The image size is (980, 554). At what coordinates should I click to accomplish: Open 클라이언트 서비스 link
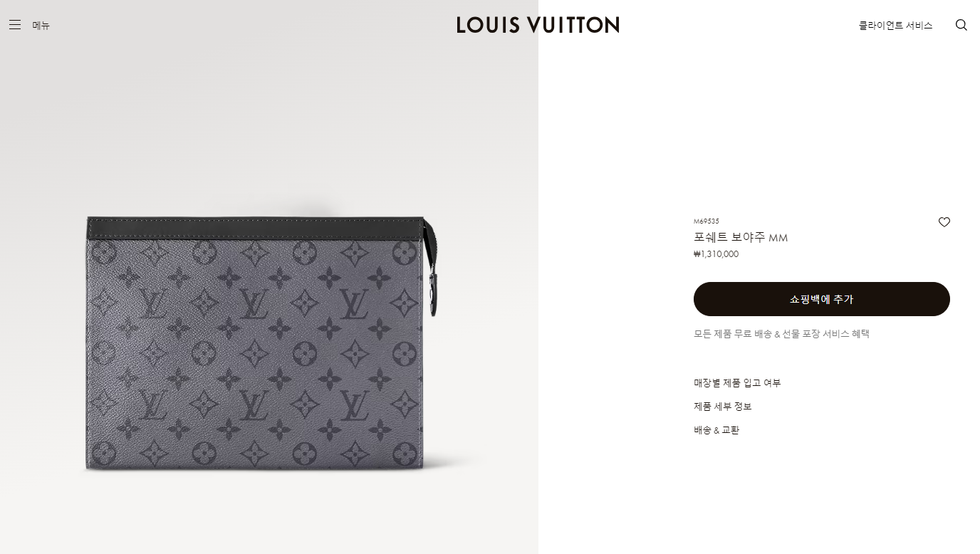[x=895, y=26]
